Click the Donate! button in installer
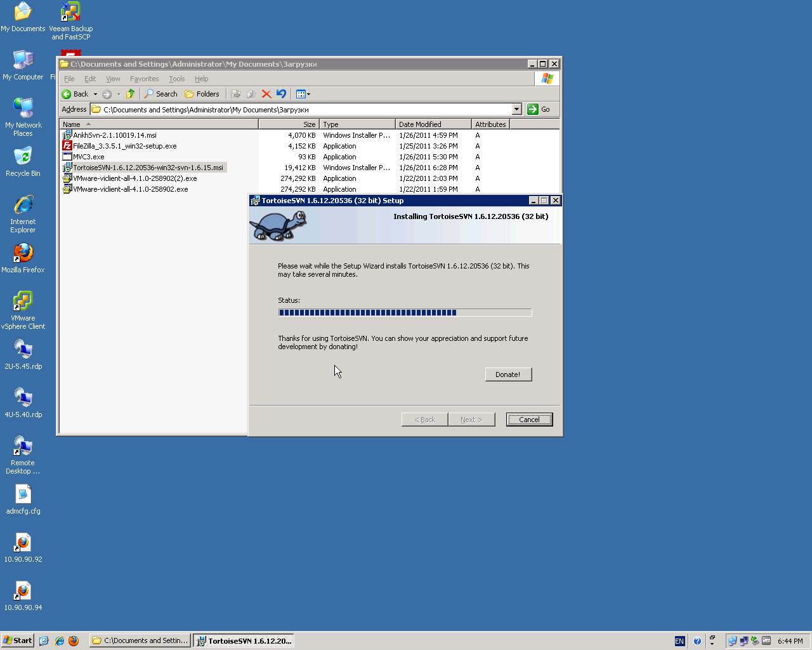 (x=508, y=375)
